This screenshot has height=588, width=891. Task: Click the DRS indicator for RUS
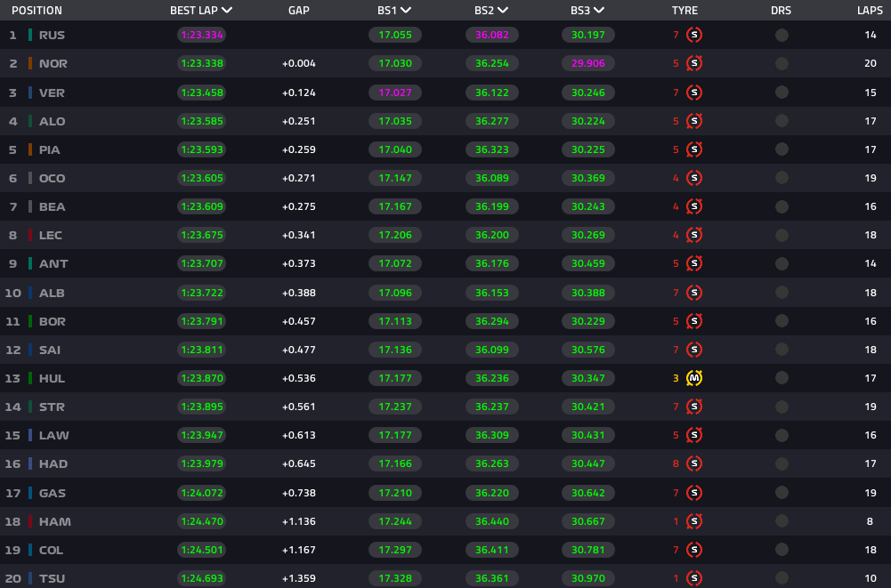point(782,36)
